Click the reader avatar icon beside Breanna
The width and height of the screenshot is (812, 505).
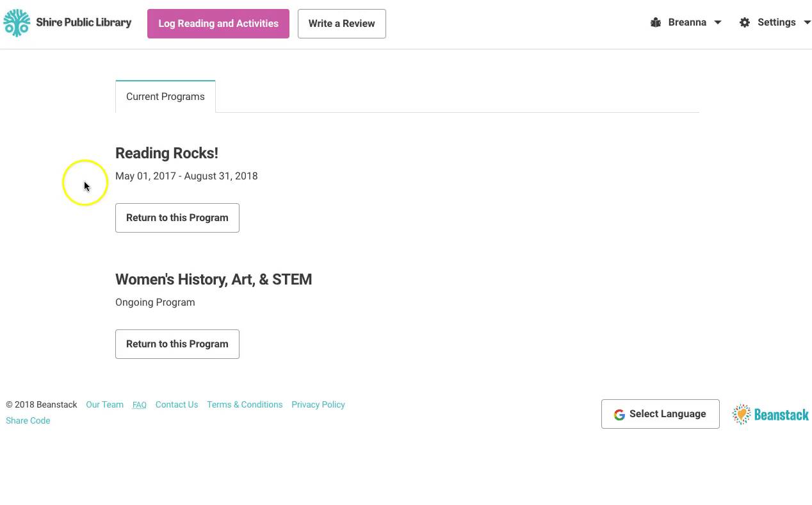pyautogui.click(x=655, y=22)
